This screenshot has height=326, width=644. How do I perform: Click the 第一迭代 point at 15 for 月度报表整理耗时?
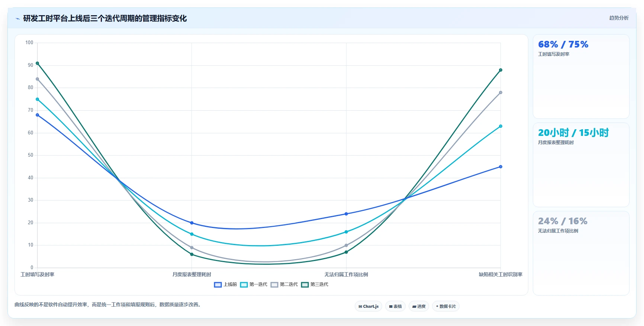pos(192,234)
